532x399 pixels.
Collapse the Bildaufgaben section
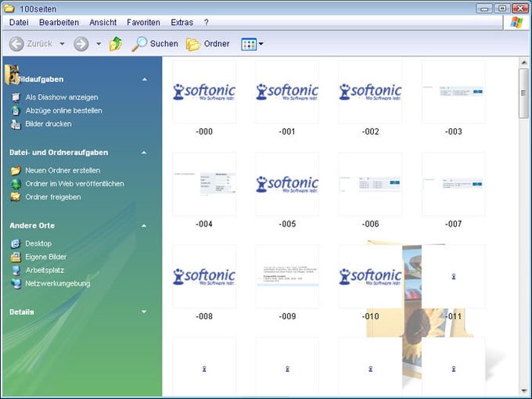click(x=145, y=79)
